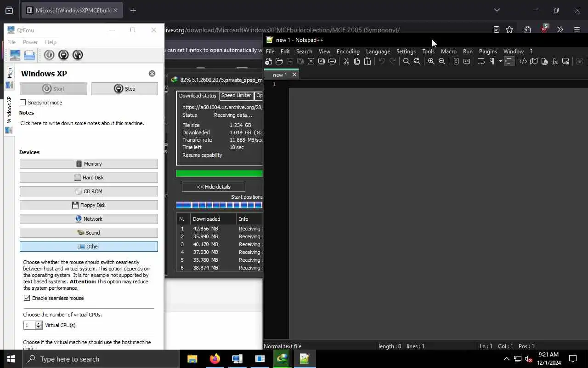Open the Function List fx icon
588x368 pixels.
coord(555,61)
